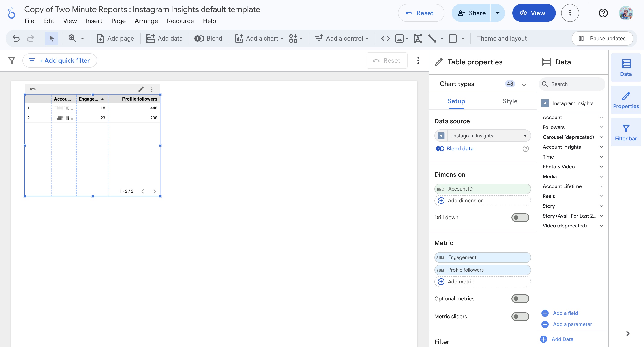Switch to the Style tab
This screenshot has height=347, width=644.
[510, 101]
